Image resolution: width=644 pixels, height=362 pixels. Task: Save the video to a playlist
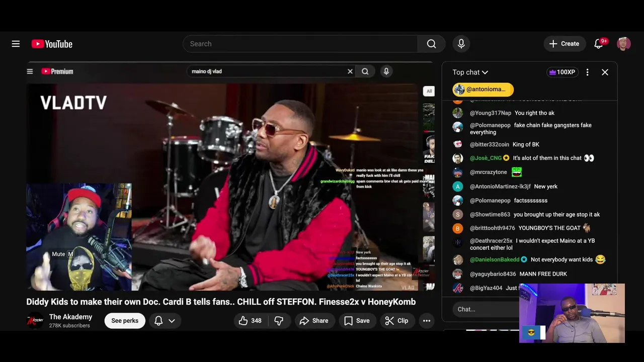pos(357,321)
